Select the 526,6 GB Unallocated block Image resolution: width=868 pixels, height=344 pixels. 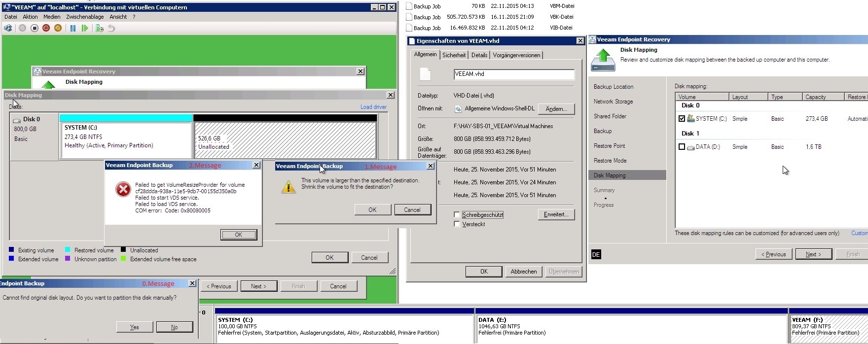pos(285,137)
